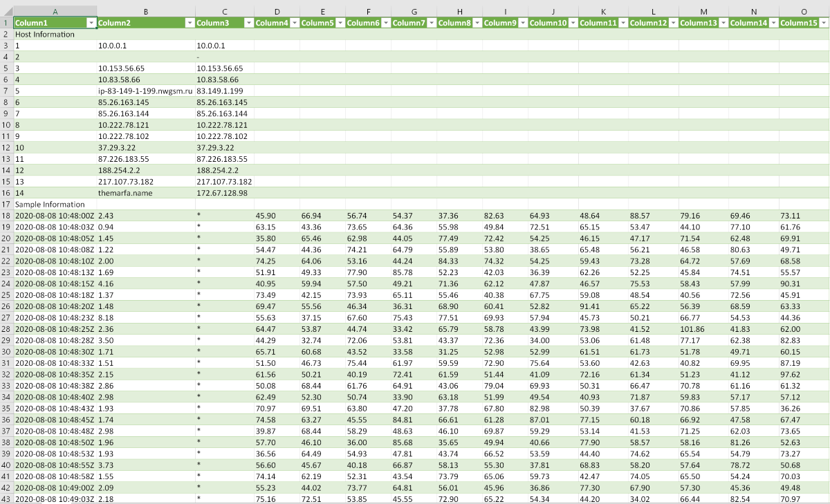Open the Column3 filter dropdown arrow
This screenshot has height=504, width=830.
point(248,23)
